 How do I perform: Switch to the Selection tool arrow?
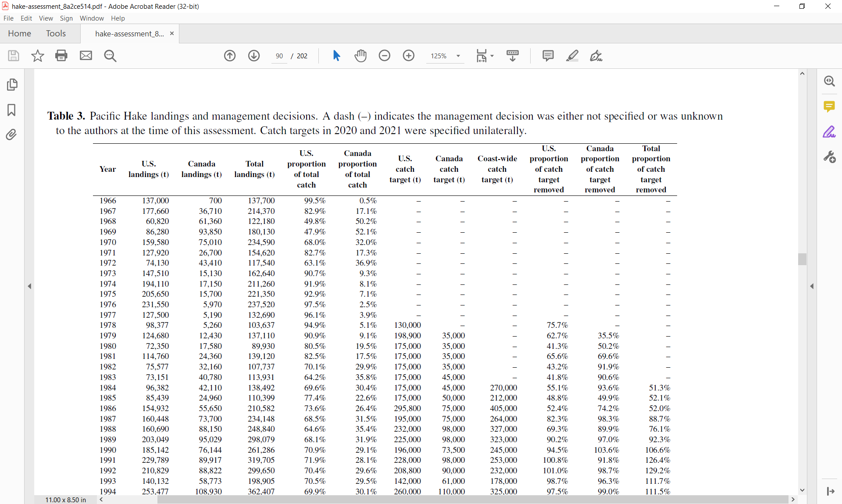coord(336,56)
